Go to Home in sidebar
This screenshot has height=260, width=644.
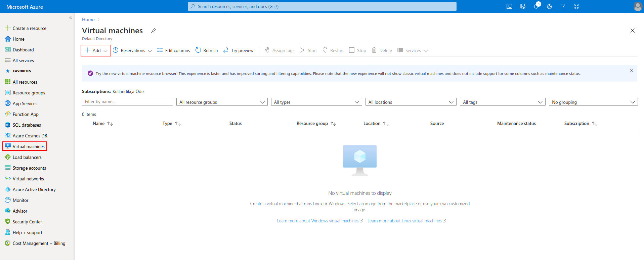[18, 39]
